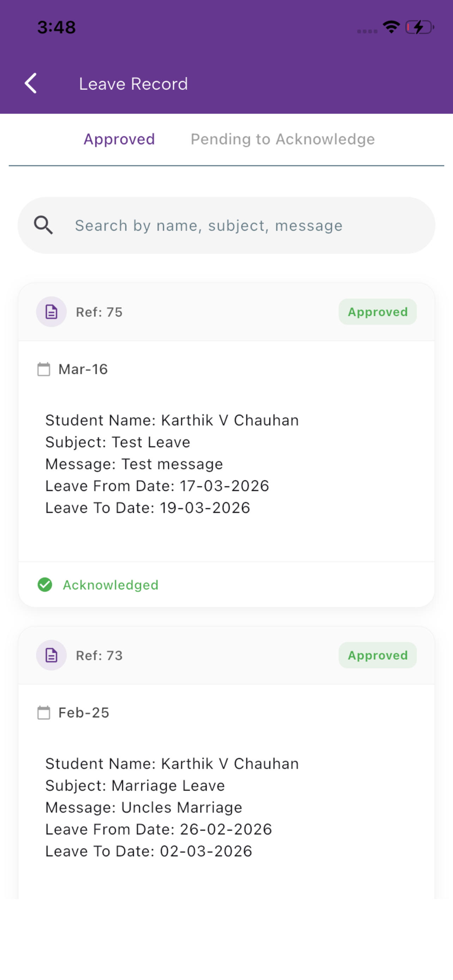Tap the calendar icon next to Feb-25

[44, 713]
